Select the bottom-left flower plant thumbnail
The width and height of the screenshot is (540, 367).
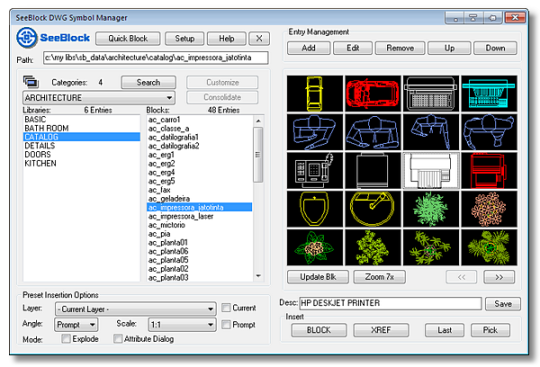[315, 247]
